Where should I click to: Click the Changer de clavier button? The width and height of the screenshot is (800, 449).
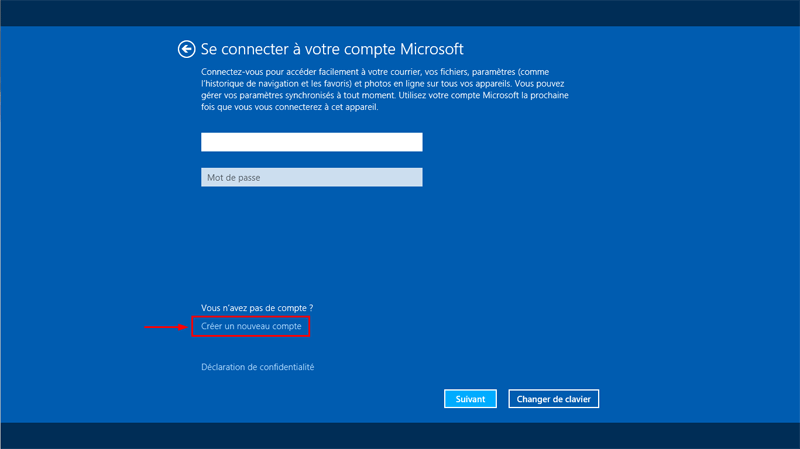point(553,399)
